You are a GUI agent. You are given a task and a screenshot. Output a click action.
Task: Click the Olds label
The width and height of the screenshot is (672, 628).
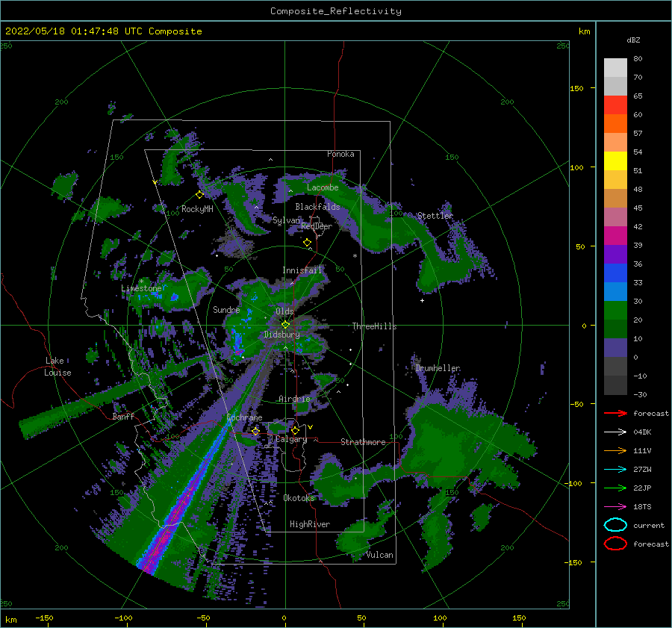coord(284,311)
